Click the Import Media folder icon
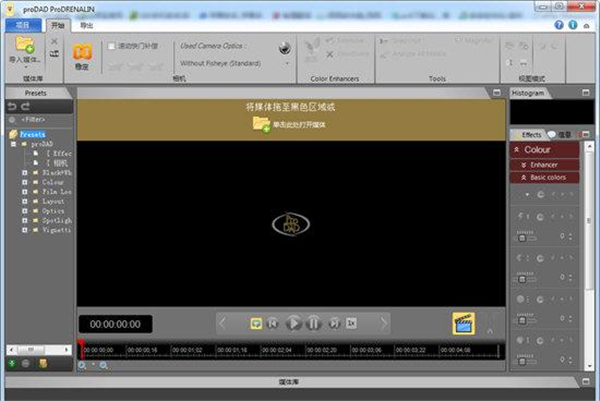600x401 pixels. pos(24,45)
